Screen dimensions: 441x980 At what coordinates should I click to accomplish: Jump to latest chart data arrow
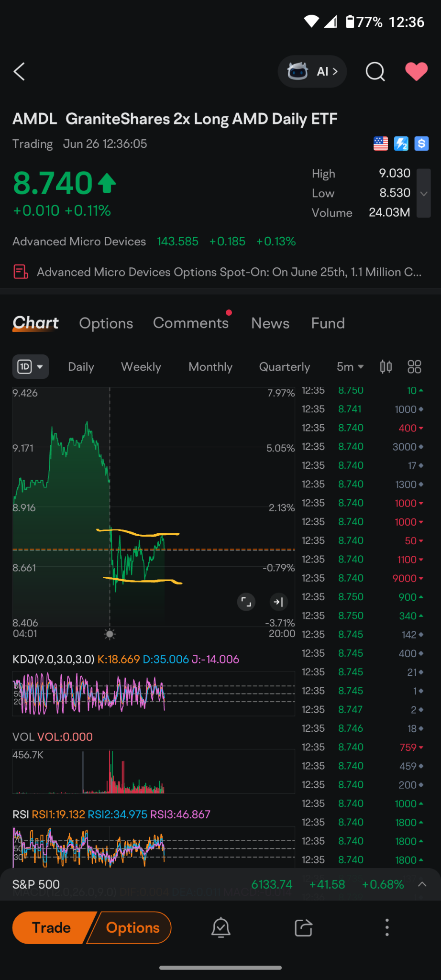pyautogui.click(x=279, y=602)
